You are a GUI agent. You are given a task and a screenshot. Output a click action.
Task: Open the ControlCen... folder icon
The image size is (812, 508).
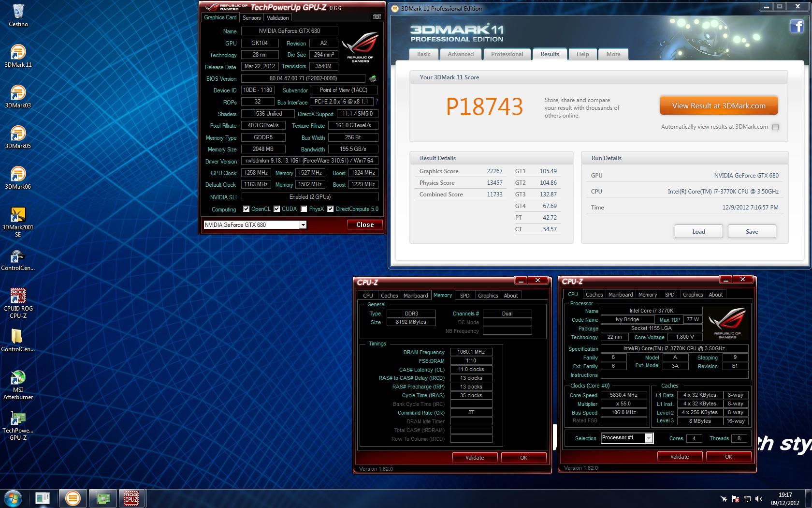18,341
